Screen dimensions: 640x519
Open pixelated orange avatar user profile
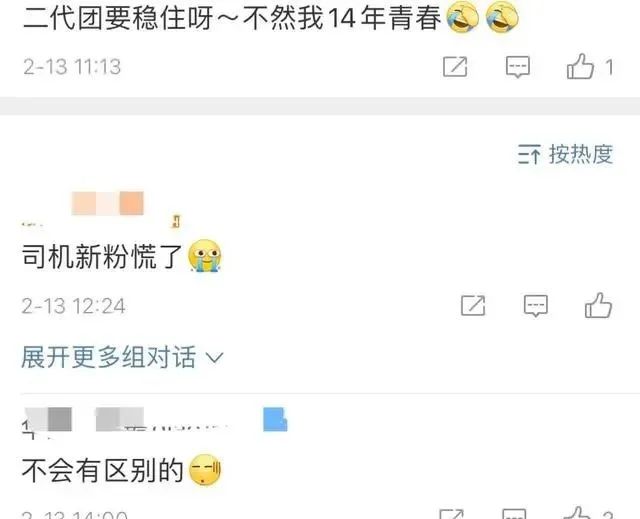(x=108, y=203)
